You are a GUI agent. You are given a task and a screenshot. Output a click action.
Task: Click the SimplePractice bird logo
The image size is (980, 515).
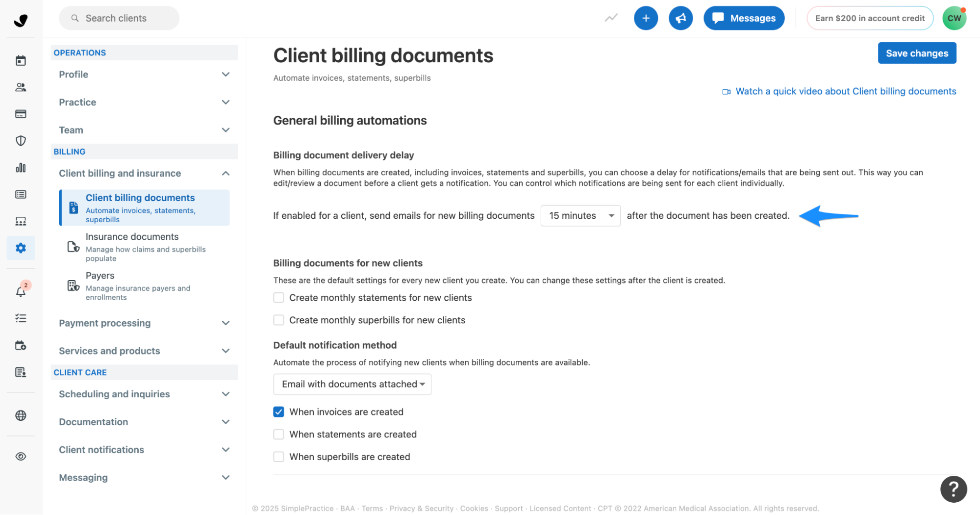point(21,20)
